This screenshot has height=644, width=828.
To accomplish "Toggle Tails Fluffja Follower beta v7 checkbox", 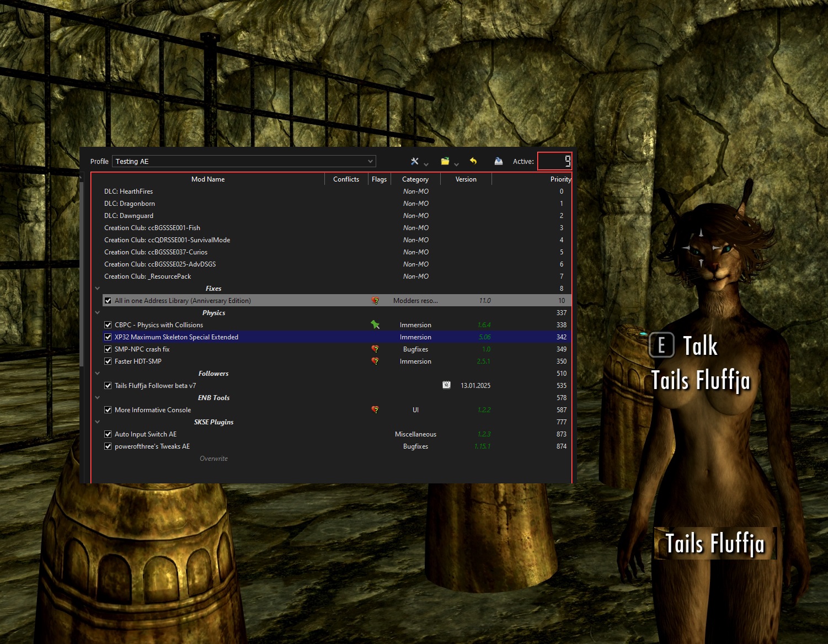I will pos(108,386).
